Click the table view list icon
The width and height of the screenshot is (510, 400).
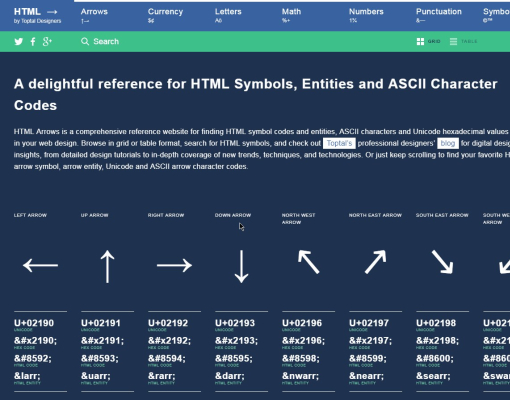point(453,42)
